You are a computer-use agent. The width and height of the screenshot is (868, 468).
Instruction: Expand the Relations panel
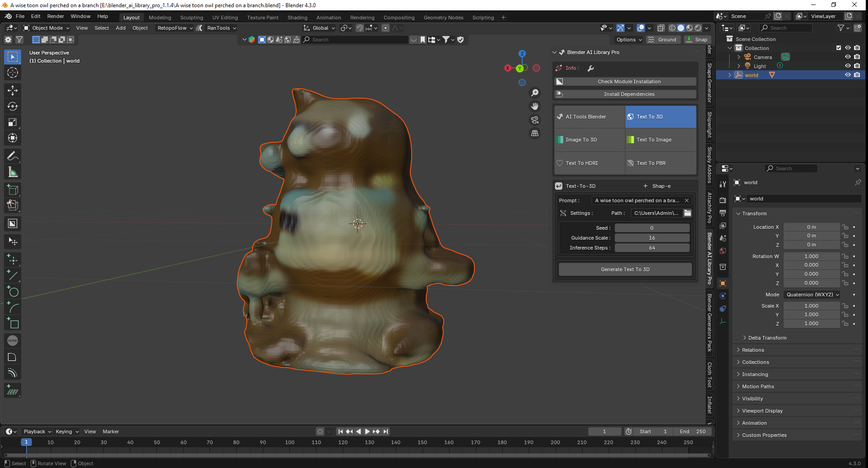click(x=753, y=350)
